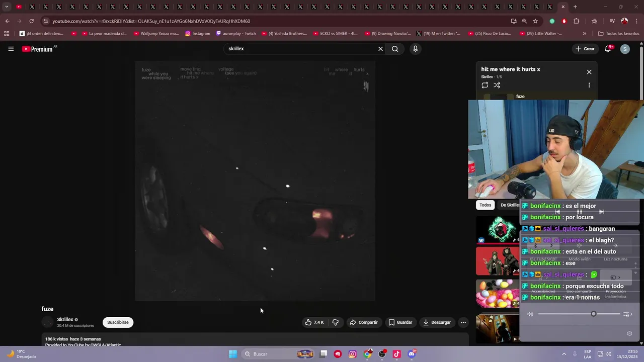Like the fuze video

(x=314, y=322)
